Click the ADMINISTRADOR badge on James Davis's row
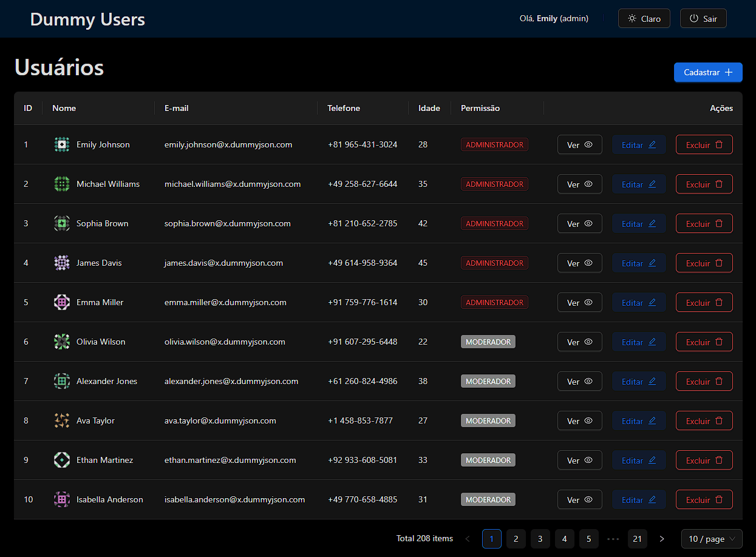 click(x=494, y=263)
